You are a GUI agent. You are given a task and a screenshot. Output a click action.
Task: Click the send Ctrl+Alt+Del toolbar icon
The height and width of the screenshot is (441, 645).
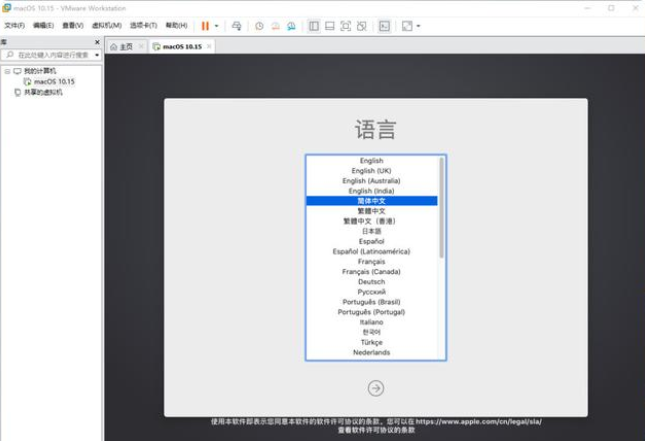[x=237, y=26]
